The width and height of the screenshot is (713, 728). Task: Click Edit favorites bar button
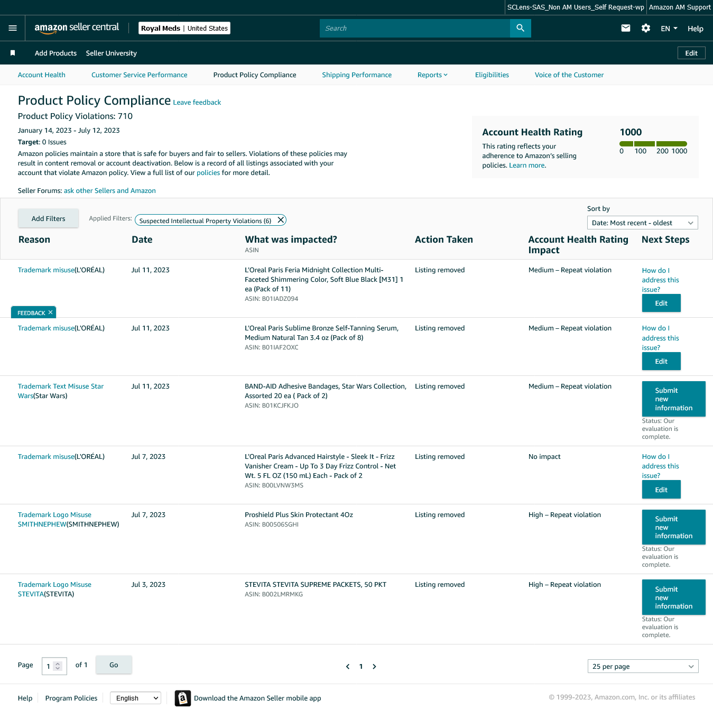(691, 53)
